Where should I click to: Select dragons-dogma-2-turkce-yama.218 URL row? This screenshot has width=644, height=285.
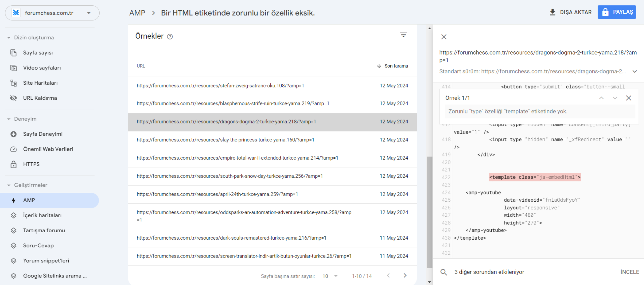point(272,122)
